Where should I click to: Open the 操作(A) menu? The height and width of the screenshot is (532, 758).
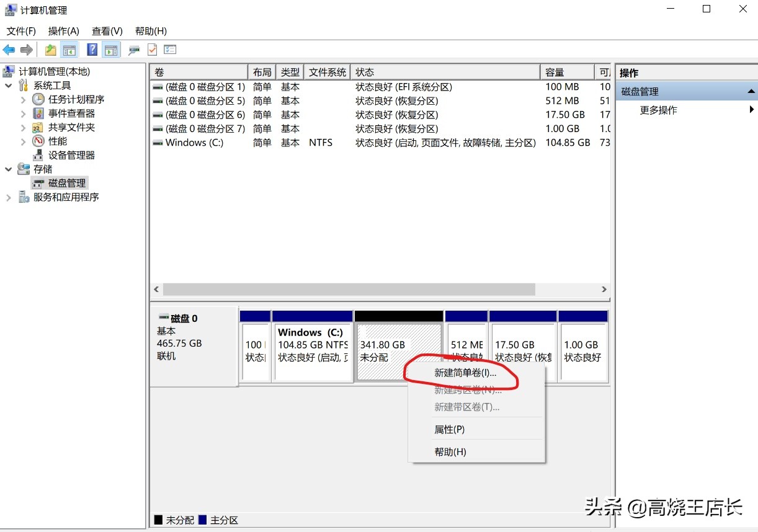[64, 31]
